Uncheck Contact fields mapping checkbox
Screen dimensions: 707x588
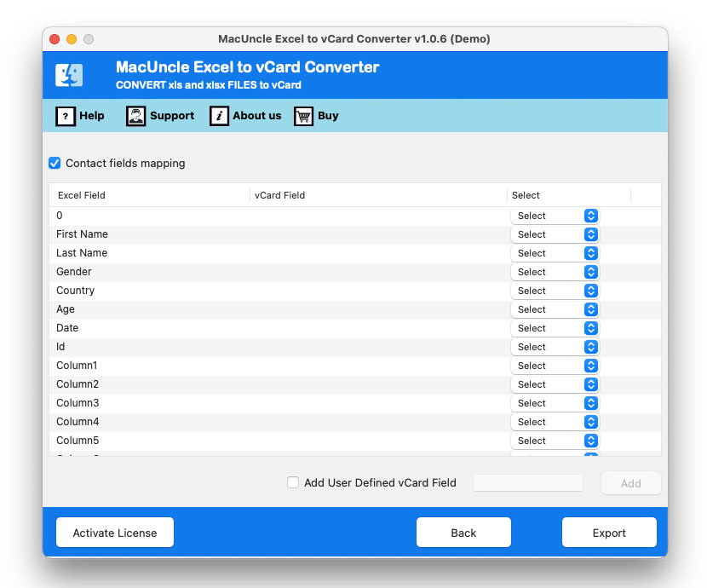click(x=55, y=163)
